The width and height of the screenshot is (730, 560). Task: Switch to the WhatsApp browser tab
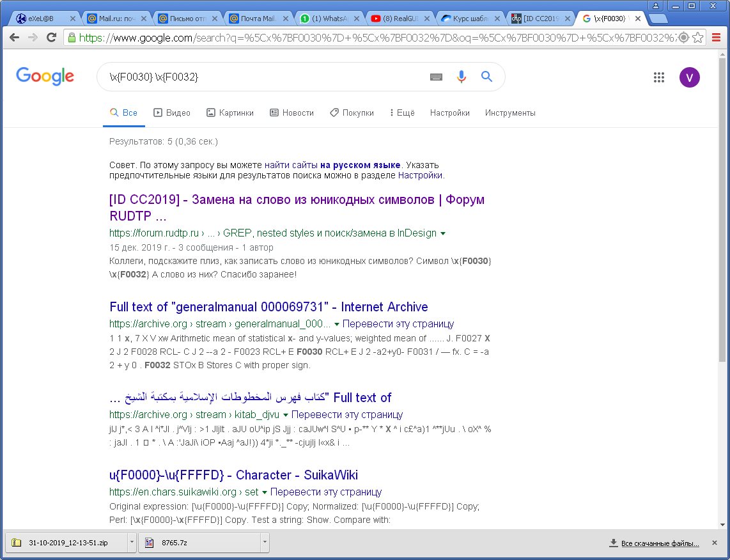click(x=325, y=18)
